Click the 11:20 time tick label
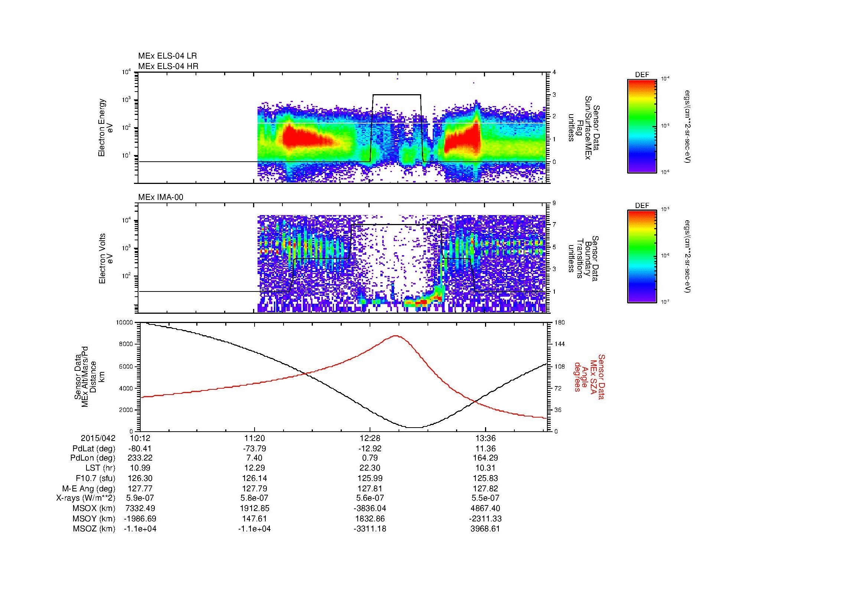This screenshot has height=613, width=868. coord(255,438)
